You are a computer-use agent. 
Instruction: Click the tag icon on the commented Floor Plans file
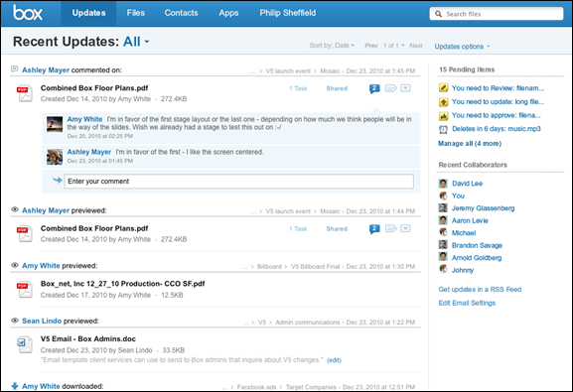coord(390,88)
